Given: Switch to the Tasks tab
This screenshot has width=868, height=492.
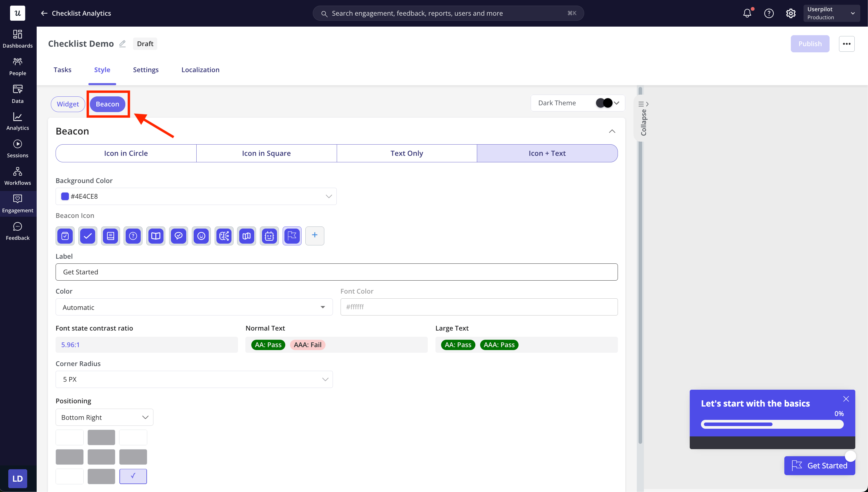Looking at the screenshot, I should tap(62, 70).
